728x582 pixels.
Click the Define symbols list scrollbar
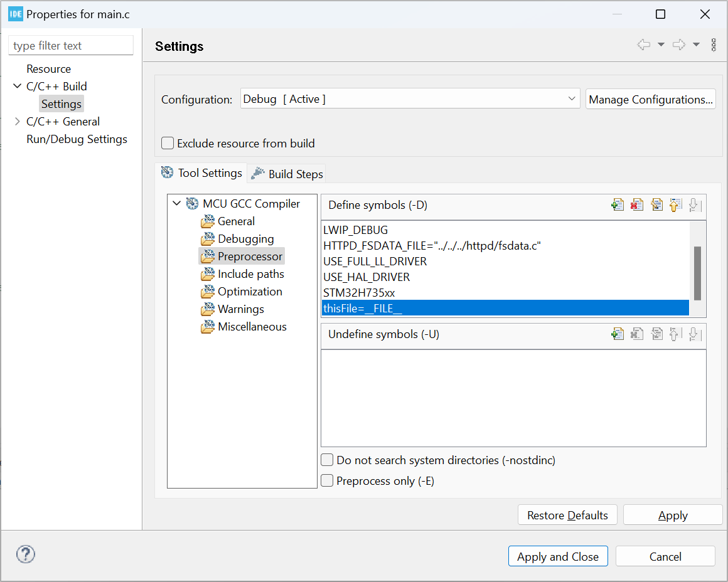pos(697,273)
